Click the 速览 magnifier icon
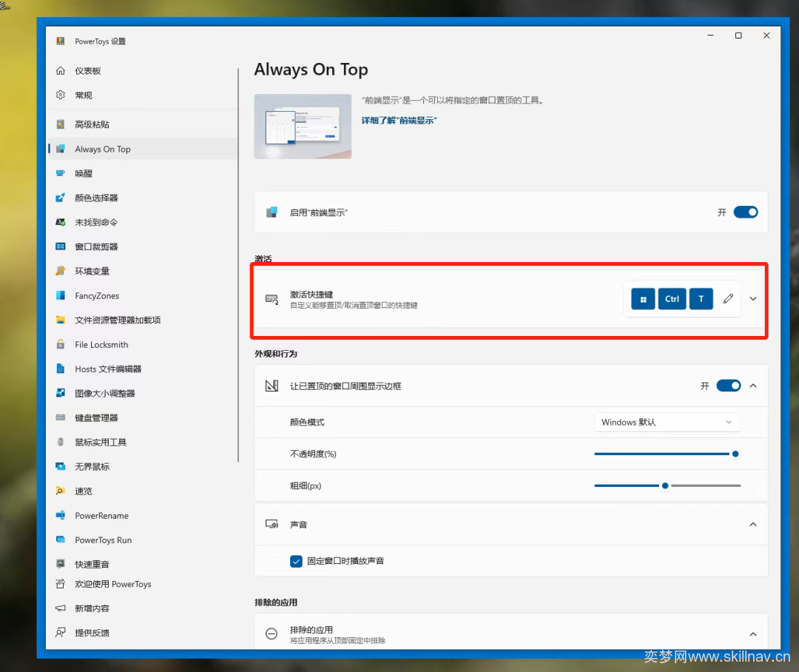Viewport: 799px width, 672px height. tap(61, 491)
